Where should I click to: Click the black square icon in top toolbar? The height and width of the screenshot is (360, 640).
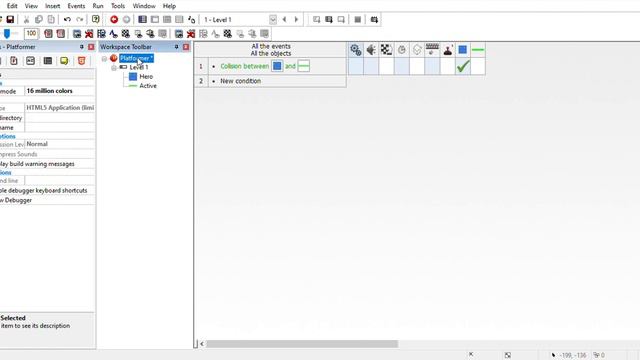point(358,19)
